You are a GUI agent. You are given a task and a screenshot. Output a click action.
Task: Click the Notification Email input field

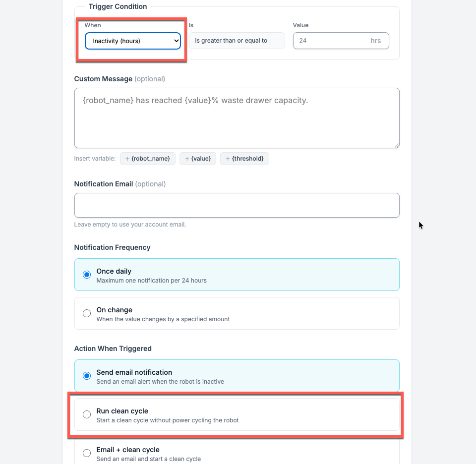[237, 205]
